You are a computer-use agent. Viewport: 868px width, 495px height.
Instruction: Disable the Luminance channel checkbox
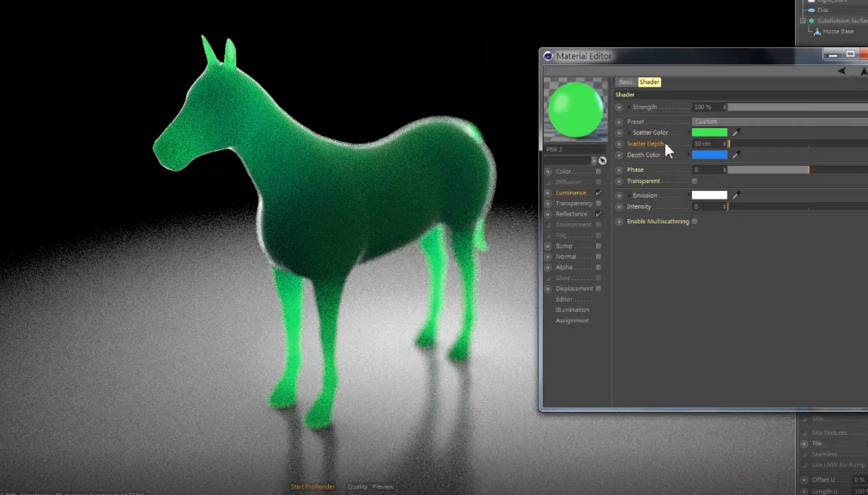598,192
